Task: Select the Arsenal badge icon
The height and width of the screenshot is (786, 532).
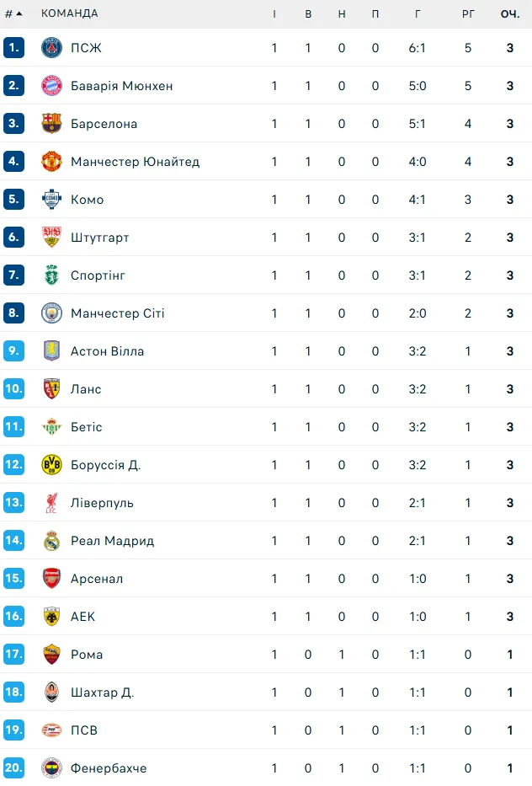Action: coord(51,579)
